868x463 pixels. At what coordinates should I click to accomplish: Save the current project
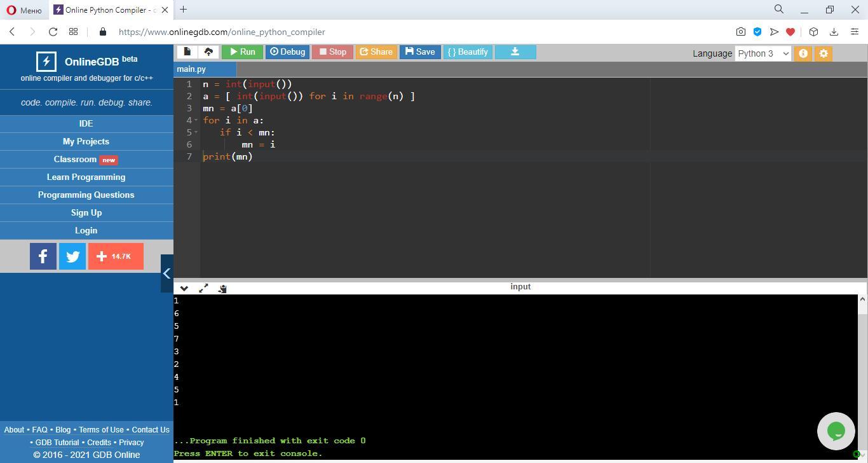(420, 52)
